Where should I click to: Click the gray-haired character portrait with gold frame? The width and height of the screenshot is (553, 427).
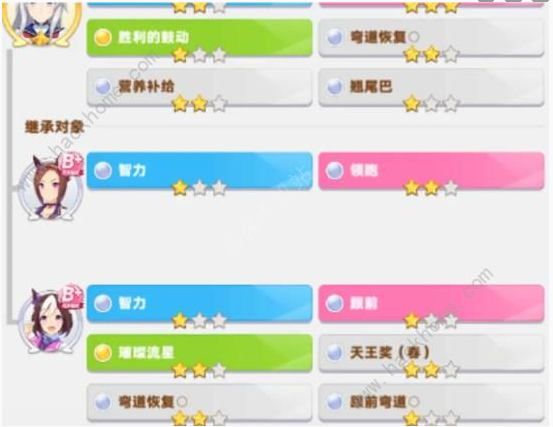click(42, 23)
